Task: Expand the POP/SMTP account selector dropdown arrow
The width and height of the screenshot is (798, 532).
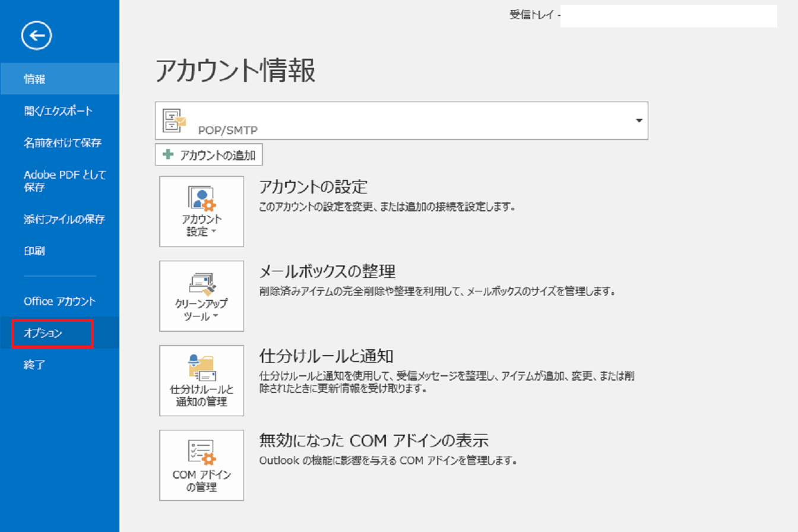Action: (x=639, y=121)
